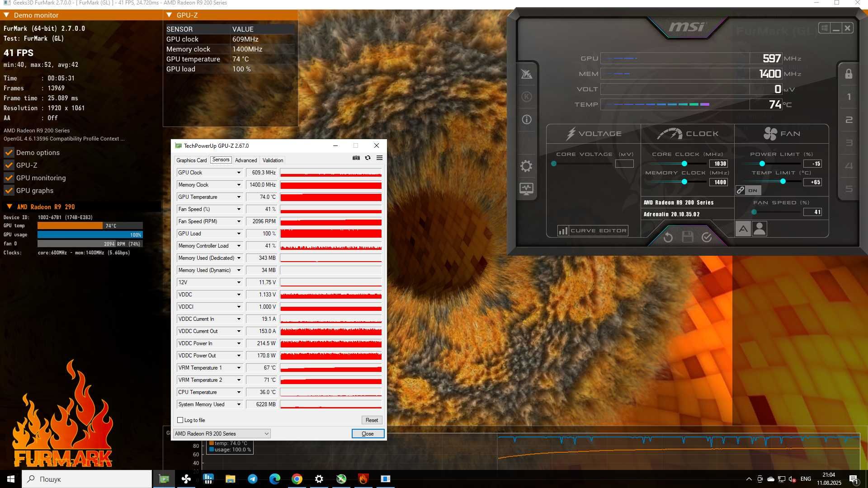Toggle GPU graphs checkbox
868x488 pixels.
9,191
